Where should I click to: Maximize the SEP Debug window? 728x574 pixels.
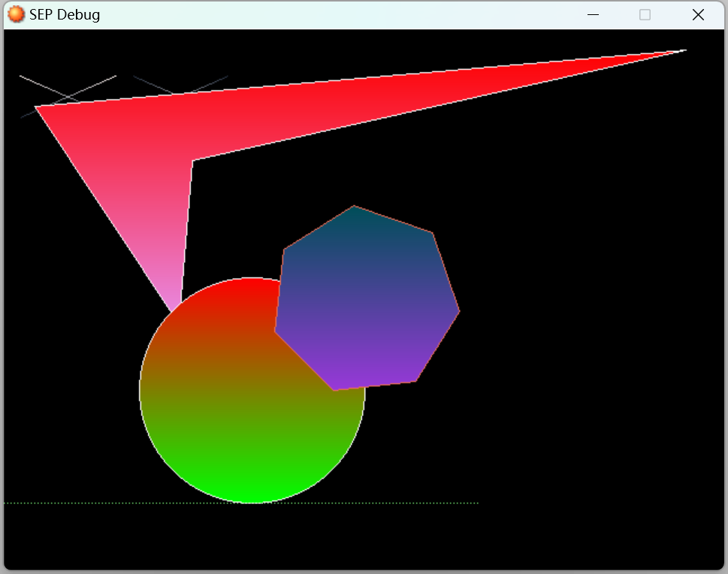point(645,15)
